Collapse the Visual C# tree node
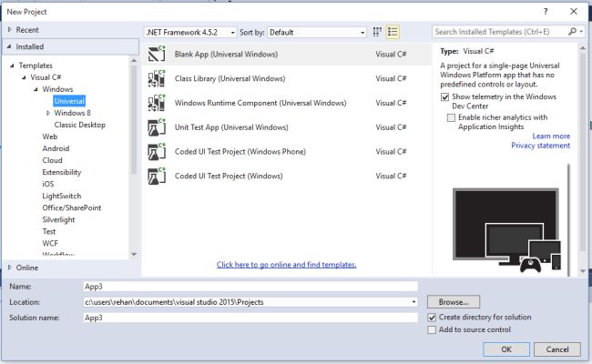 24,77
